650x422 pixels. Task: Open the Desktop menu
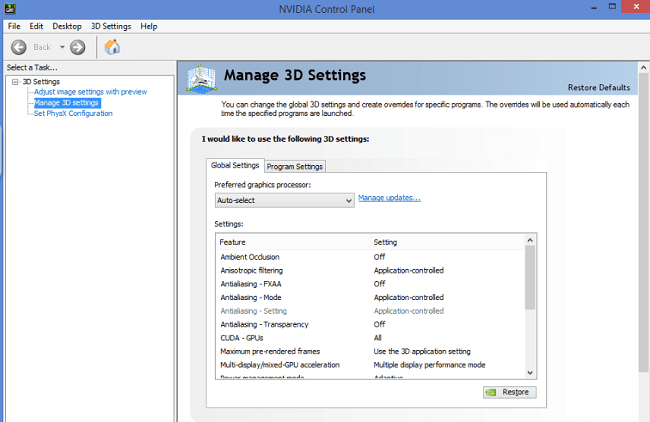click(67, 26)
